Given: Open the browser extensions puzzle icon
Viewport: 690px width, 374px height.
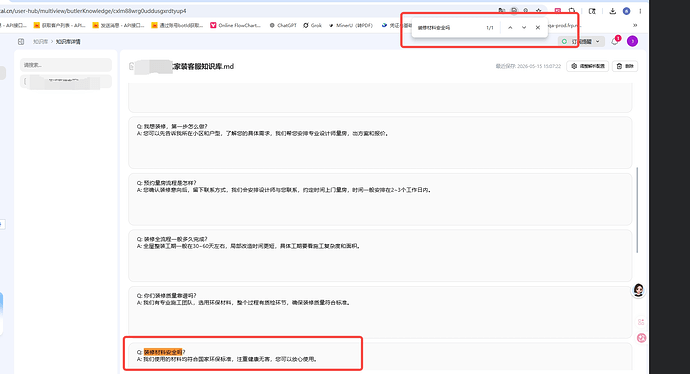Looking at the screenshot, I should coord(572,11).
